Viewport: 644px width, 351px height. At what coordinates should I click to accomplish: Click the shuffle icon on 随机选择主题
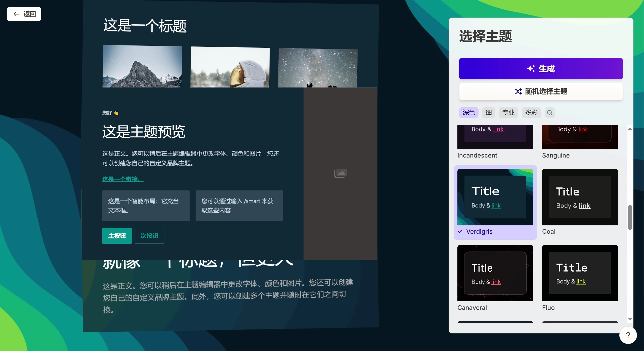[x=518, y=91]
